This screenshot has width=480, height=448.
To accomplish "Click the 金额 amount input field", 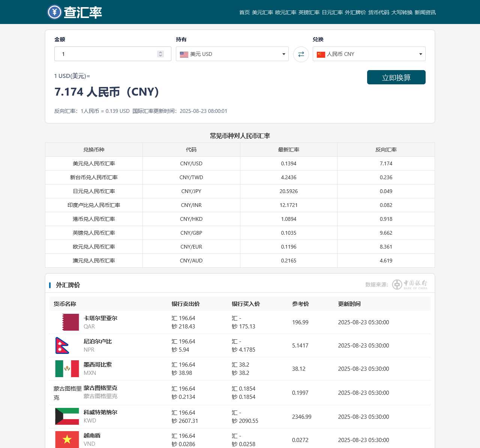I will pos(107,54).
